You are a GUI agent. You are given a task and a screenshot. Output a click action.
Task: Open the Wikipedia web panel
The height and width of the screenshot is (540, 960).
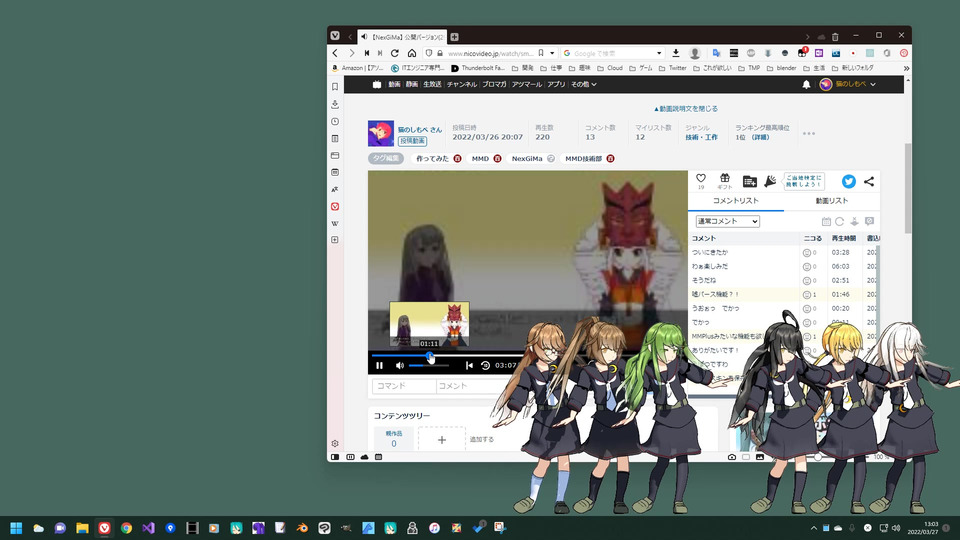[x=335, y=223]
